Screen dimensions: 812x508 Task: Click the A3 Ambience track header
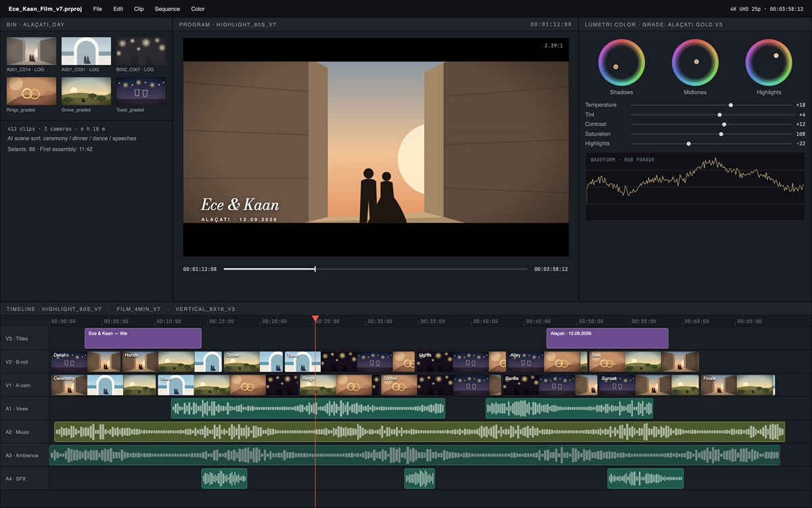(24, 455)
